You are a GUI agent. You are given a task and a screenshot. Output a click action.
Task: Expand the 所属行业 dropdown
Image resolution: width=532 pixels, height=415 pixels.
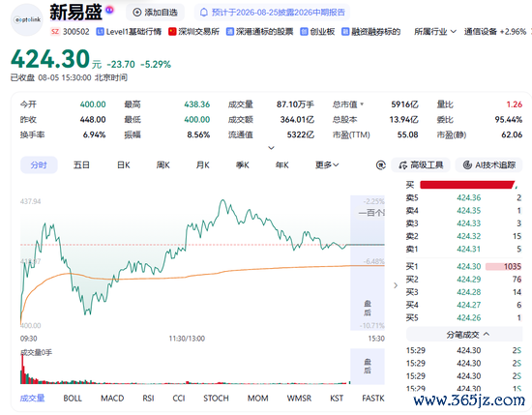pyautogui.click(x=435, y=32)
